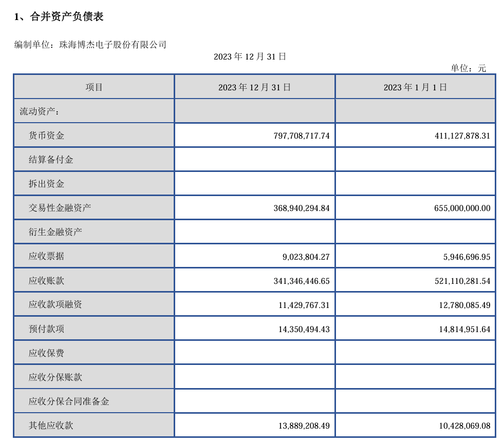The image size is (504, 444).
Task: Click the 应收款项融资 row label
Action: (55, 304)
